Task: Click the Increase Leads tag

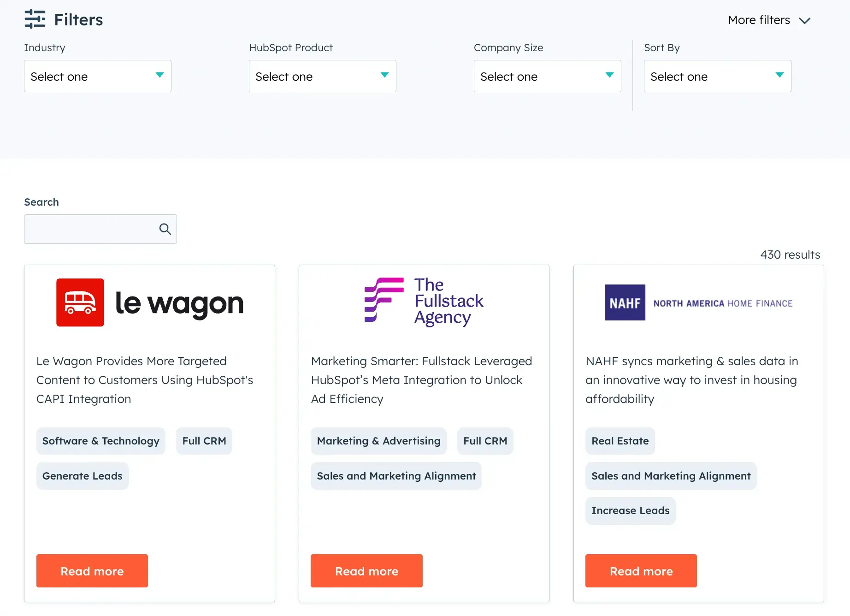Action: tap(630, 510)
